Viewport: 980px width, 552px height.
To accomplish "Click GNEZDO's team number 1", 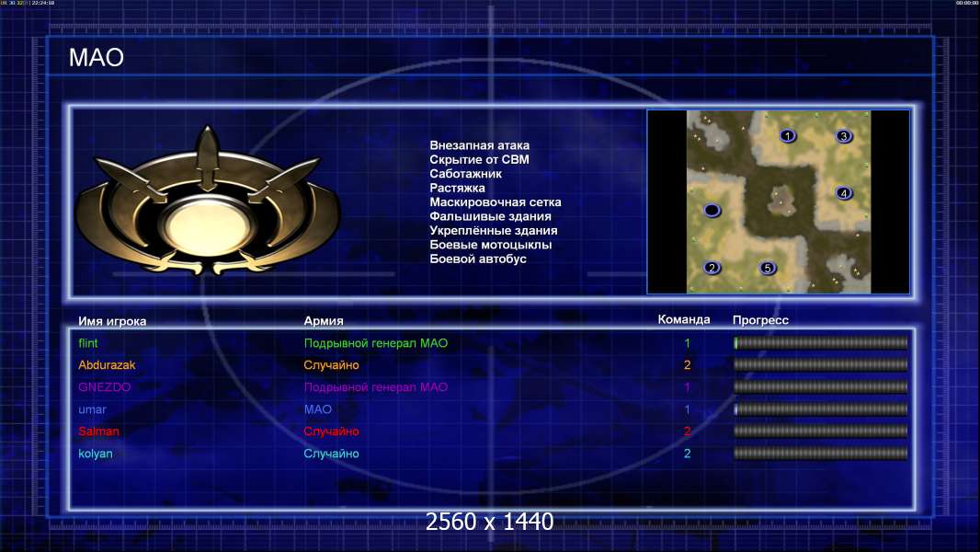I will [687, 387].
